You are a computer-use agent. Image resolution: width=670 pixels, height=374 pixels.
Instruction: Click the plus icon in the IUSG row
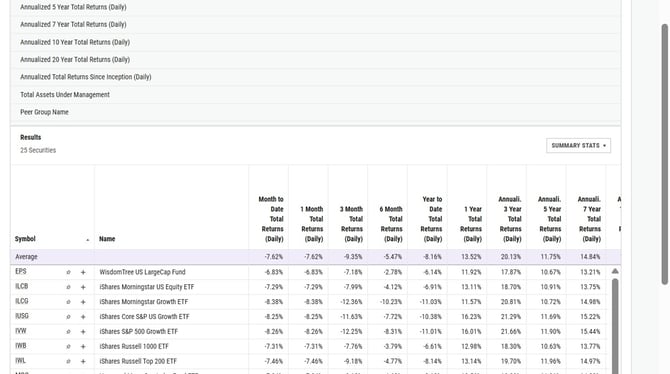point(83,317)
